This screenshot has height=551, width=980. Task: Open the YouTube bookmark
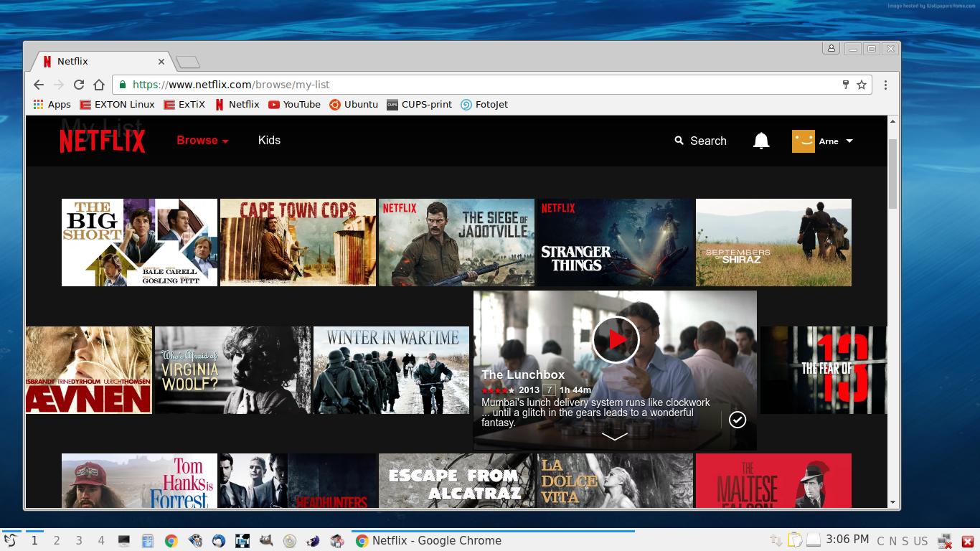click(294, 104)
